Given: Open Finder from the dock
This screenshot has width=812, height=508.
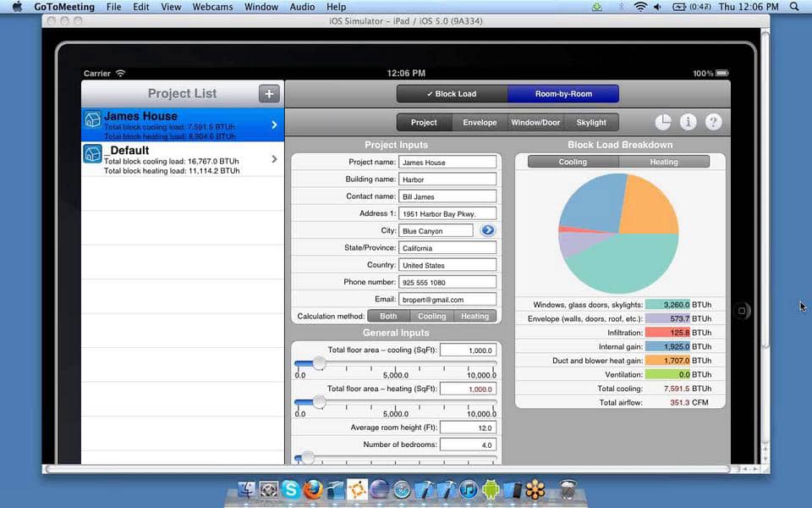Looking at the screenshot, I should (x=246, y=489).
